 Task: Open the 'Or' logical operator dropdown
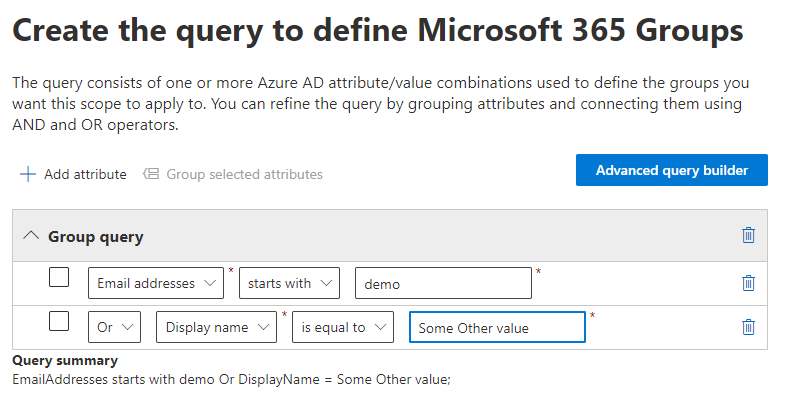pyautogui.click(x=114, y=327)
